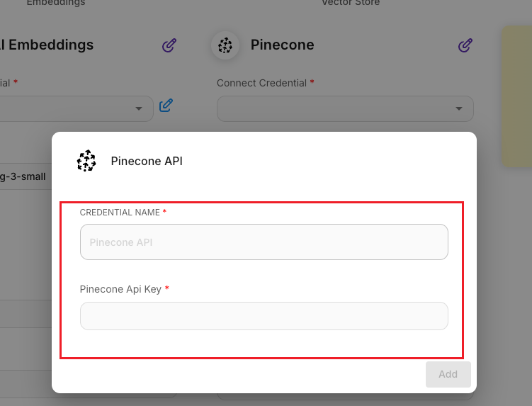
Task: Click the "Connect Credential" label
Action: coord(261,83)
